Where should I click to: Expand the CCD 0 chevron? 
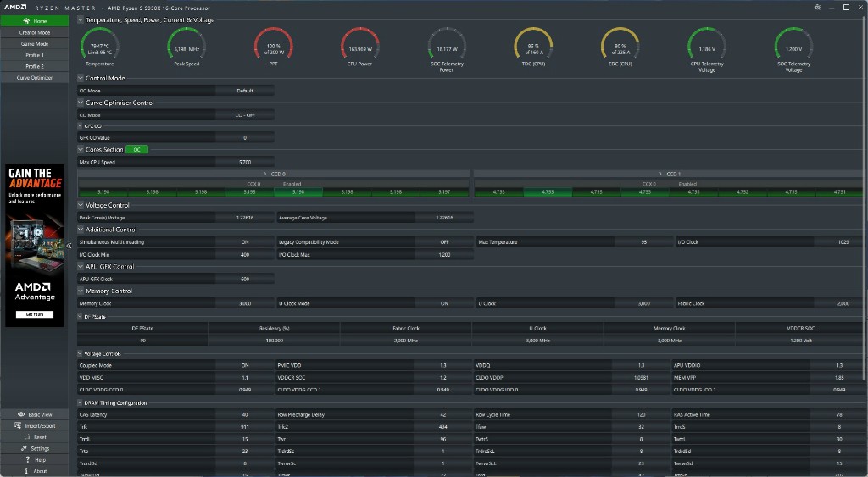[266, 174]
